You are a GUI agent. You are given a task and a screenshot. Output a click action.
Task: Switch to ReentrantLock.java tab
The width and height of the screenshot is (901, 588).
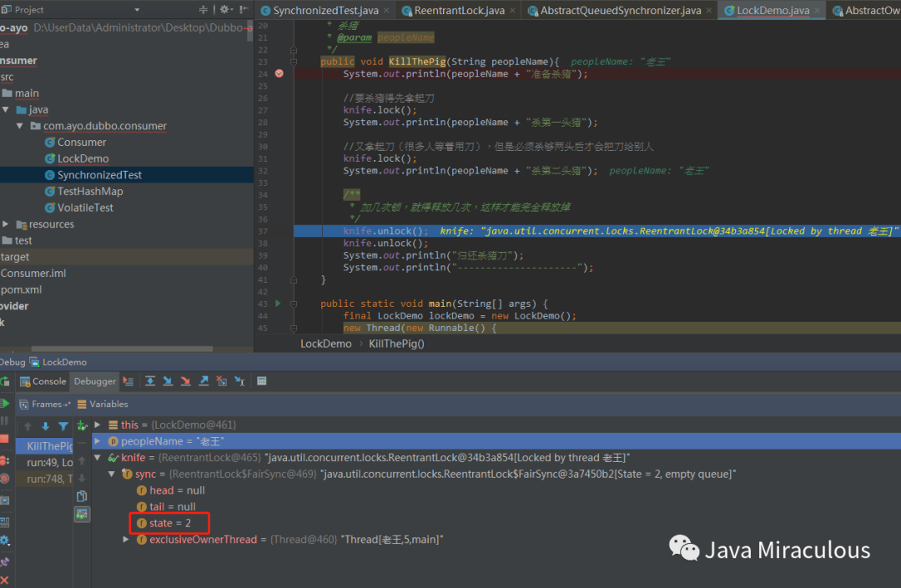[459, 10]
